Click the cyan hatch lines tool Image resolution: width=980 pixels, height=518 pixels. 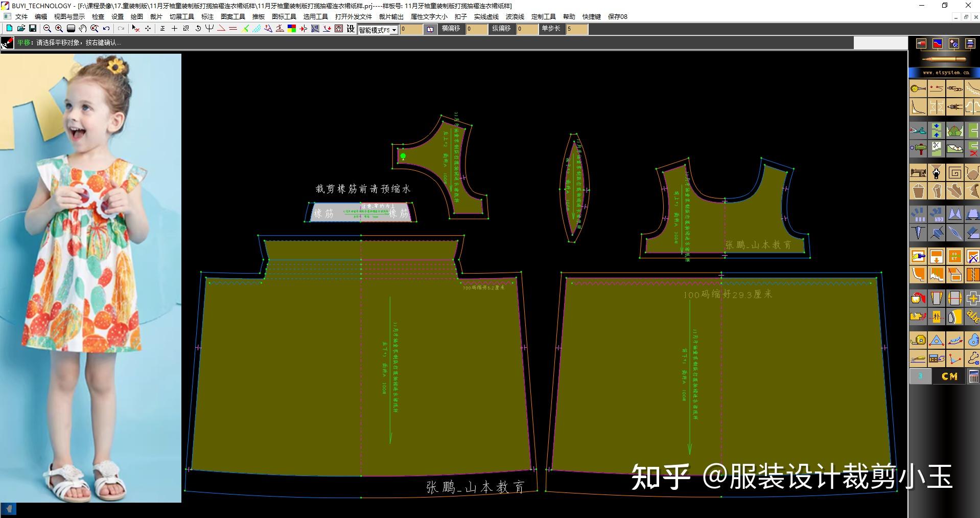[x=257, y=29]
